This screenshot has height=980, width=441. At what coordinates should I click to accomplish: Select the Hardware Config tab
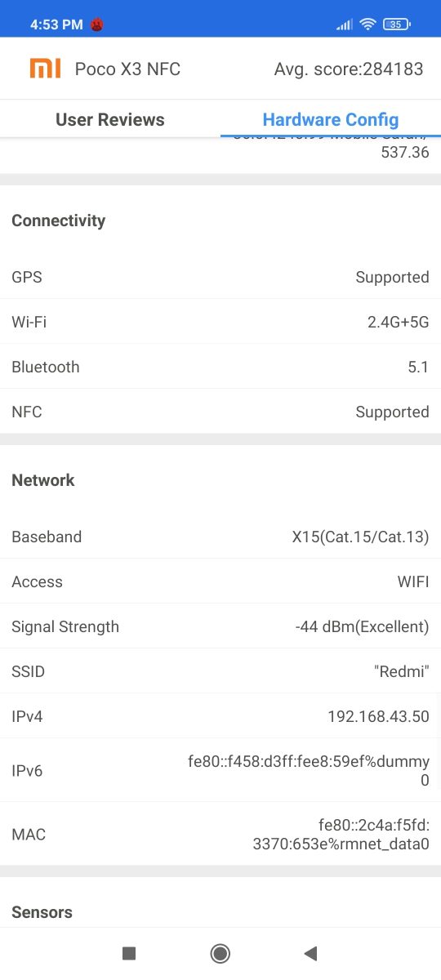[x=331, y=119]
